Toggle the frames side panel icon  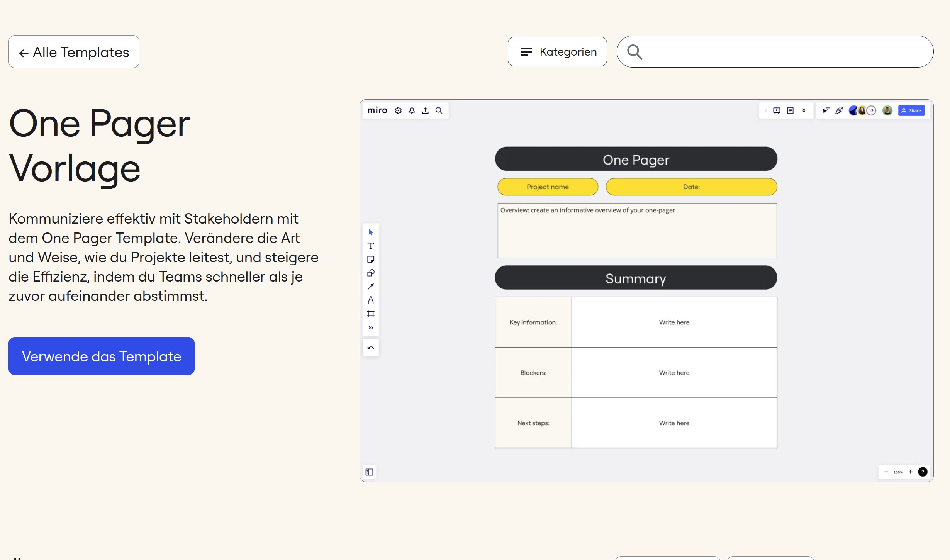click(x=369, y=472)
